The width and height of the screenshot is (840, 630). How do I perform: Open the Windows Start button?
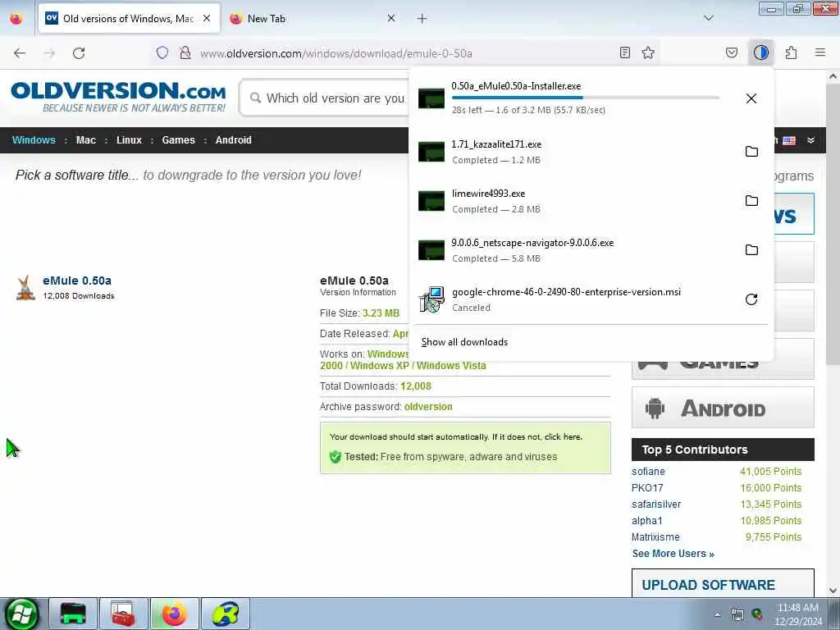[21, 614]
